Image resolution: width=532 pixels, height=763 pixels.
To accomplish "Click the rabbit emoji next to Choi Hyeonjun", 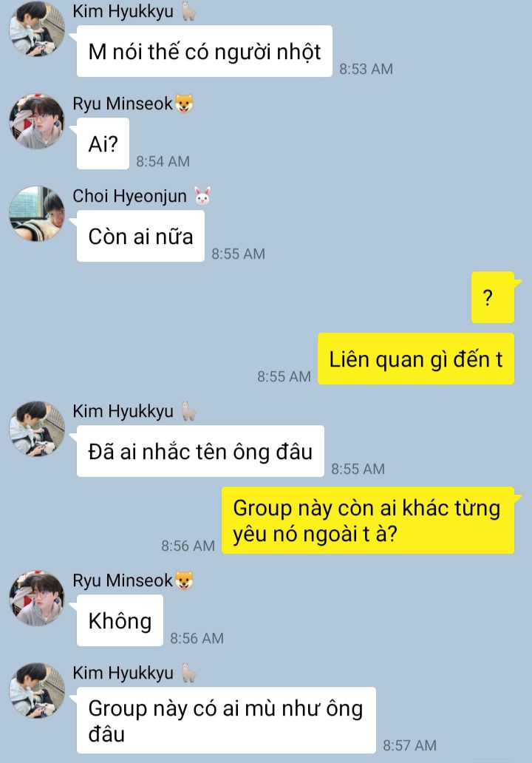I will click(x=202, y=196).
